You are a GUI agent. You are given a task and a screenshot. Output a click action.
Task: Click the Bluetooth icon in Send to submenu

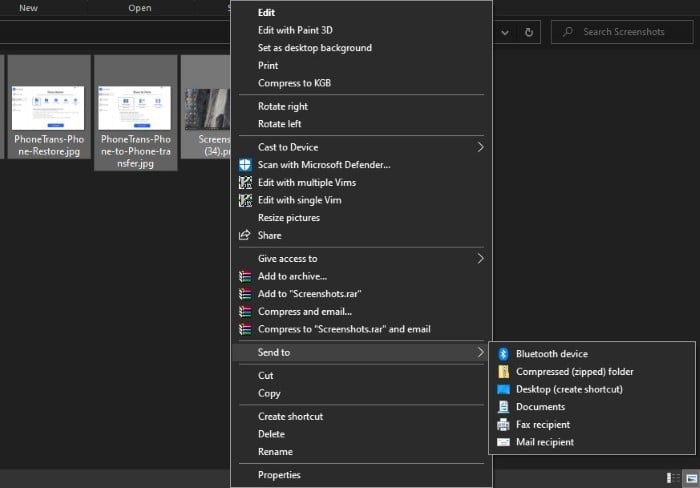(503, 354)
